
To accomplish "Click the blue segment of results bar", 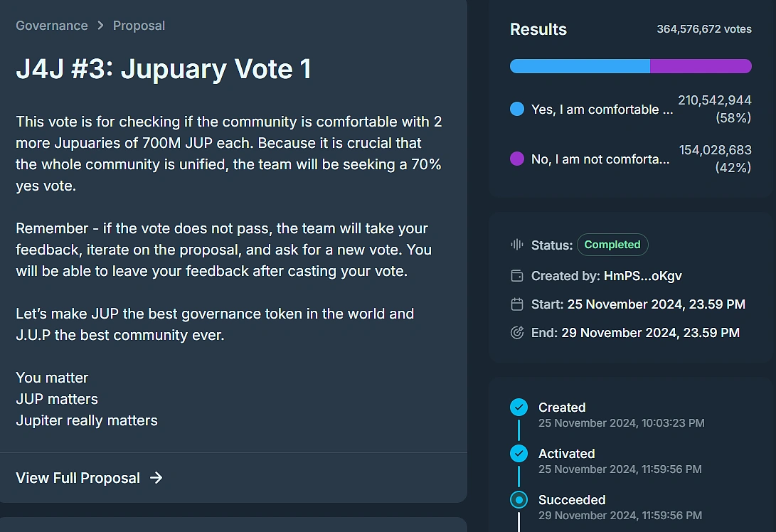I will pyautogui.click(x=580, y=66).
